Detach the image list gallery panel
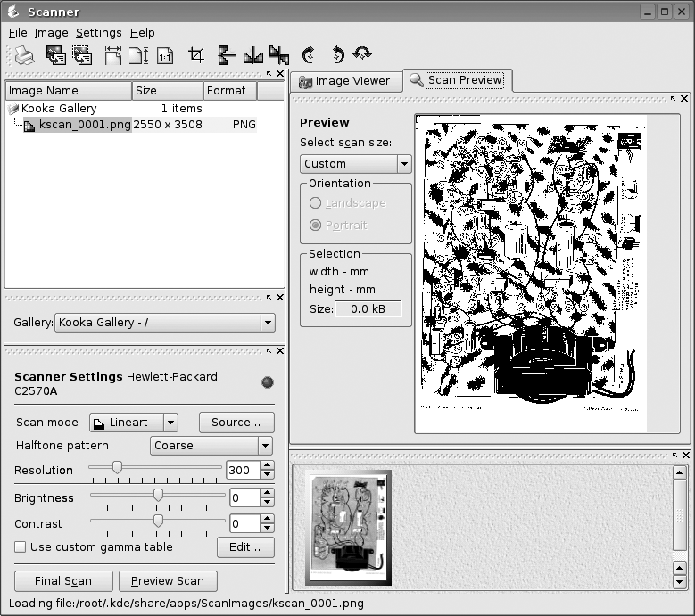This screenshot has height=616, width=695. pos(269,73)
